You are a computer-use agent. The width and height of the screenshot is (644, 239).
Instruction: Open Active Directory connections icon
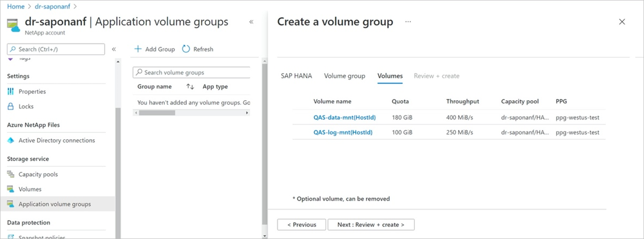[11, 141]
